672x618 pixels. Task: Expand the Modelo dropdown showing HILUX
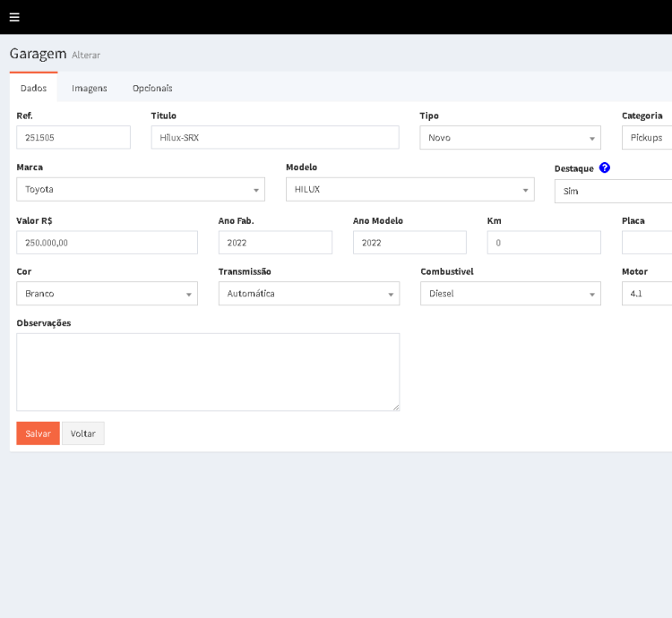point(409,189)
